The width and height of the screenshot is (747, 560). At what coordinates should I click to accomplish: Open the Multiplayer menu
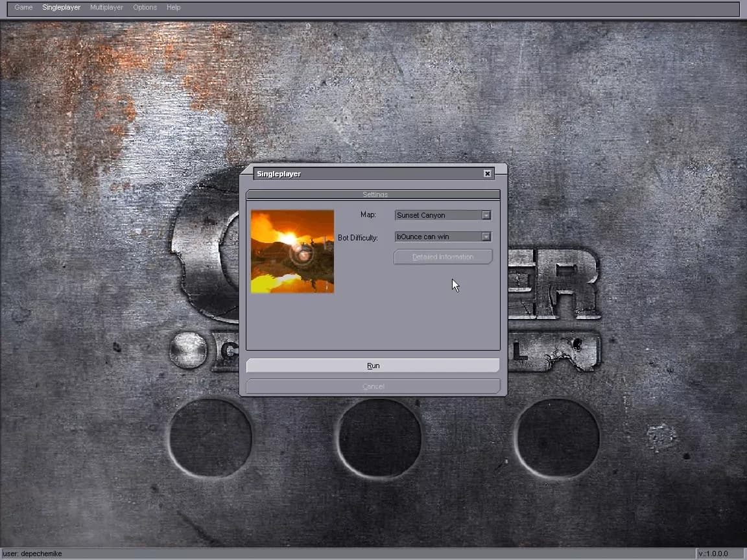pyautogui.click(x=106, y=8)
